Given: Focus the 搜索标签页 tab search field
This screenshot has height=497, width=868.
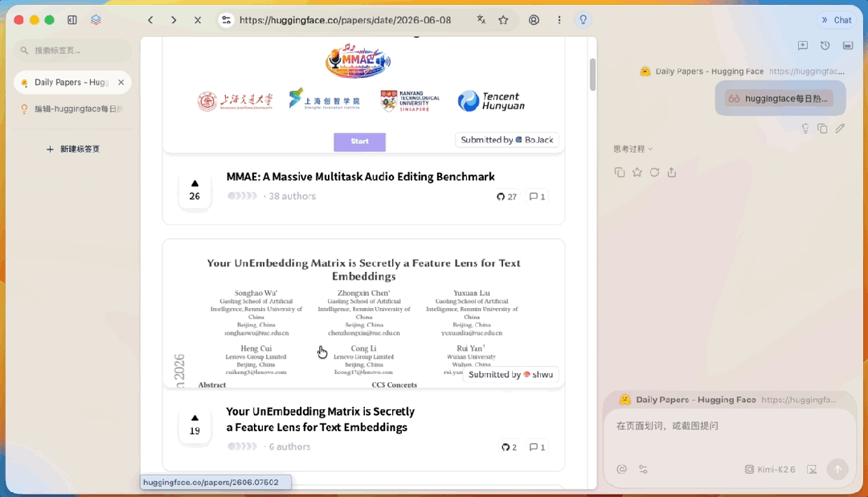Looking at the screenshot, I should click(x=72, y=51).
